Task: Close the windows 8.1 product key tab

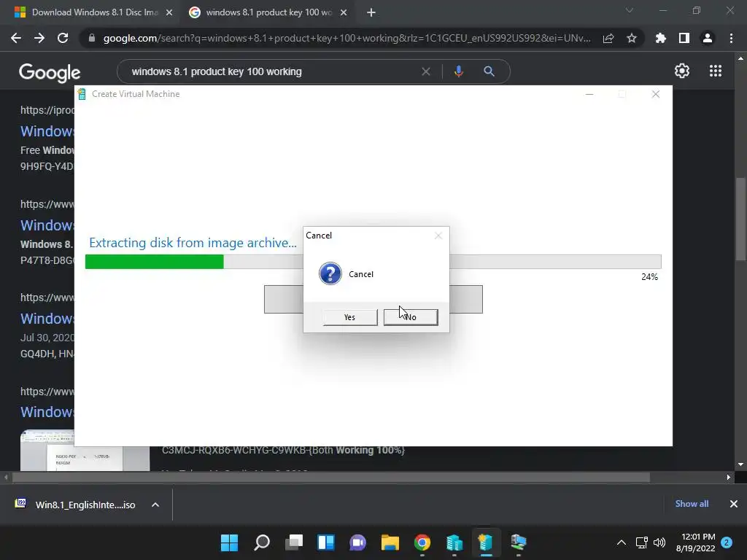Action: [344, 13]
